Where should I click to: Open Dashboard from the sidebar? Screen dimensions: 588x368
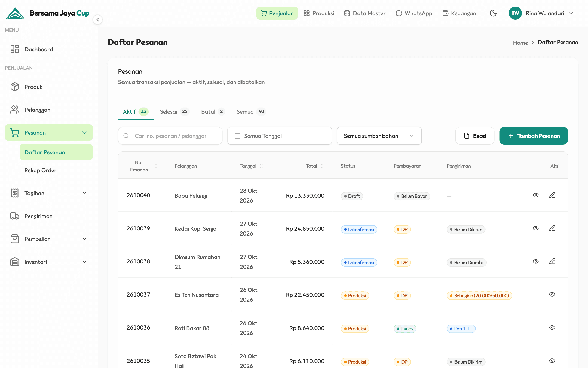click(x=49, y=49)
